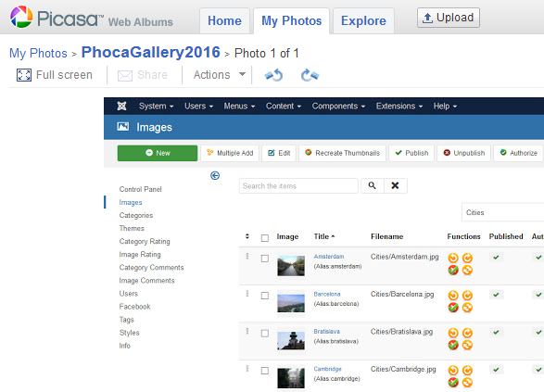Open the Content menu
The image size is (544, 392).
click(283, 107)
